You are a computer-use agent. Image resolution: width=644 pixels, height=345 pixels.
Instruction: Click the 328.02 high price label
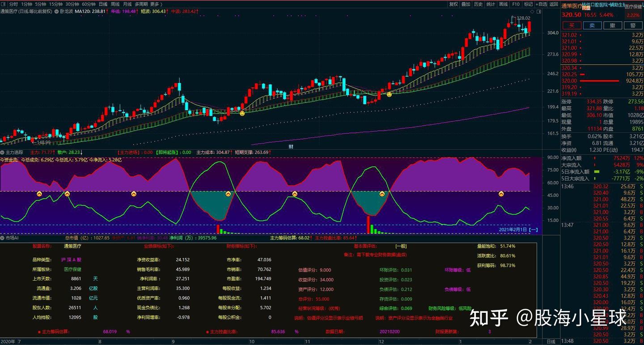pyautogui.click(x=523, y=18)
